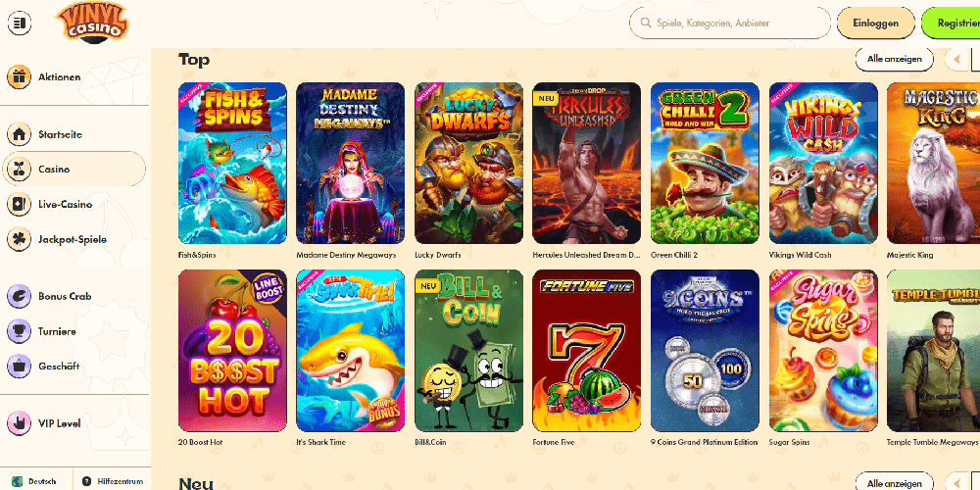Open the Fortune Five game thumbnail
The width and height of the screenshot is (980, 490).
(586, 351)
